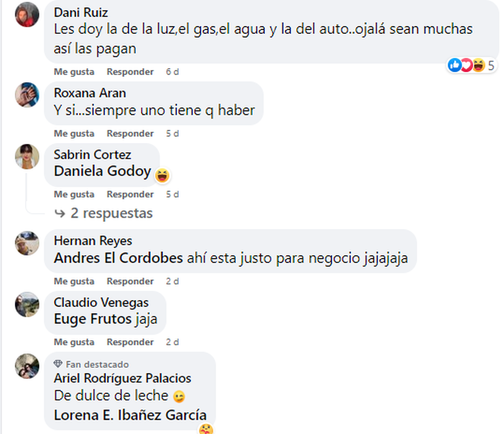This screenshot has width=504, height=434.
Task: Like Dani Ruiz's comment with Me gusta
Action: [x=74, y=72]
